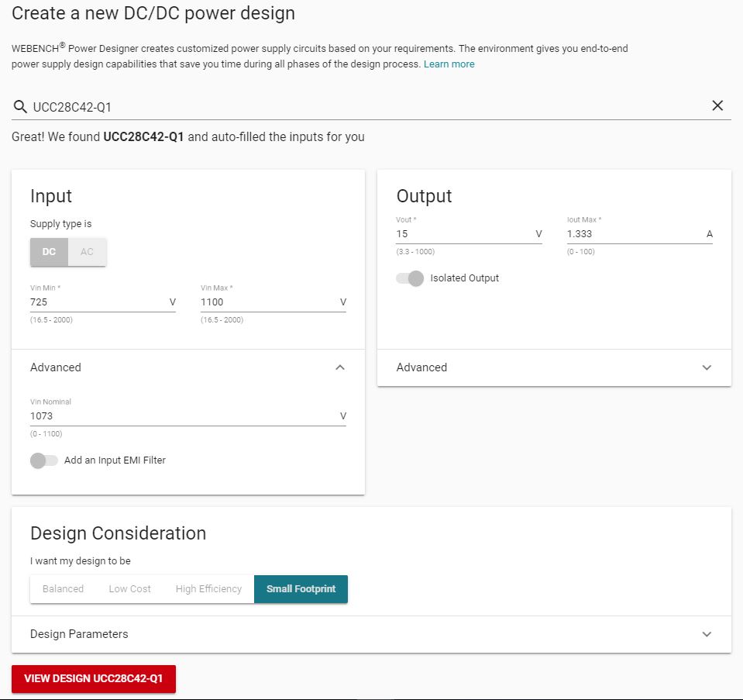This screenshot has height=700, width=743.
Task: Toggle the Isolated Output switch
Action: point(410,278)
